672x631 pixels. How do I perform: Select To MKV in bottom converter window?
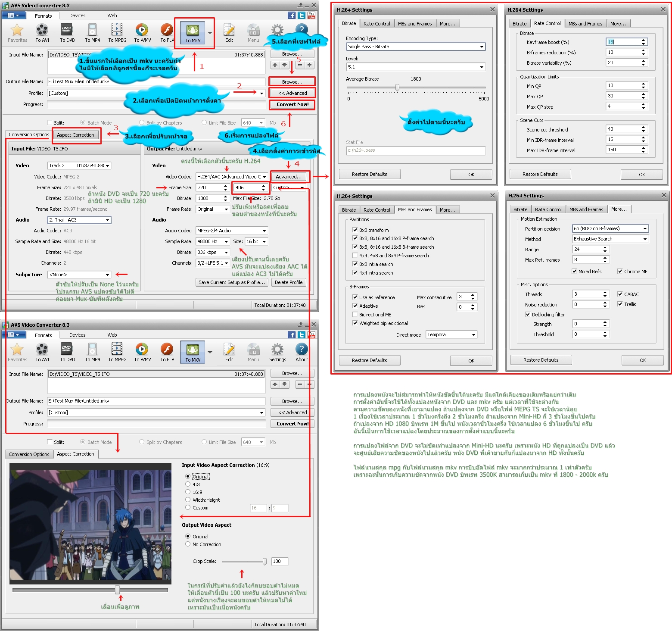click(193, 353)
